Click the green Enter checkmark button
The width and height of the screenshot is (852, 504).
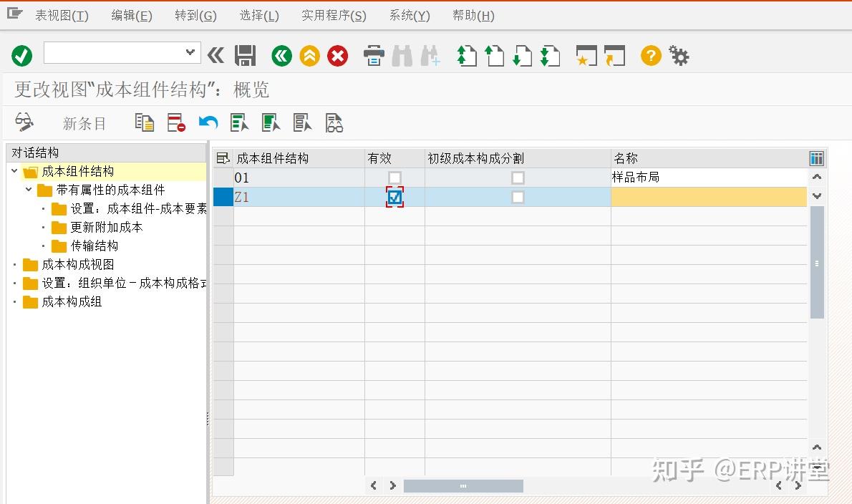click(x=21, y=54)
